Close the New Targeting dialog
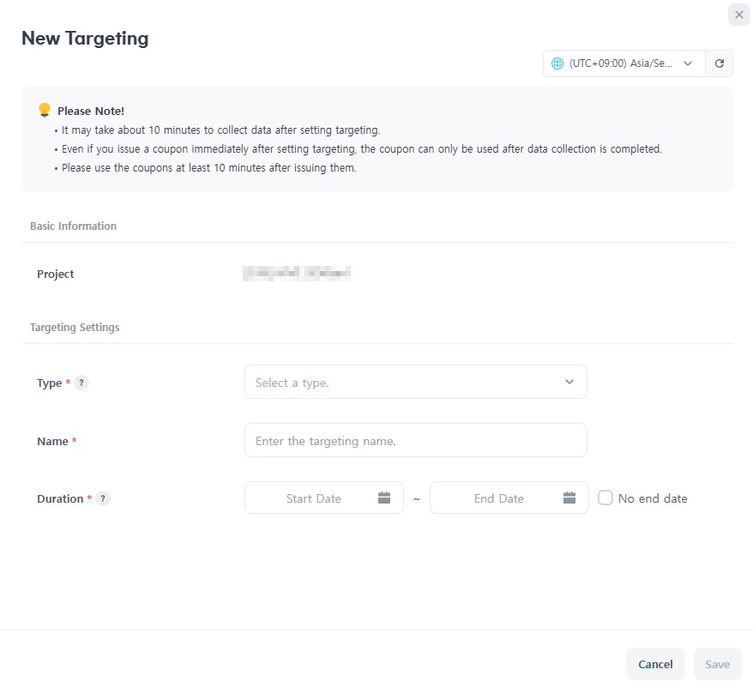Screen dimensions: 753x700 [x=739, y=15]
